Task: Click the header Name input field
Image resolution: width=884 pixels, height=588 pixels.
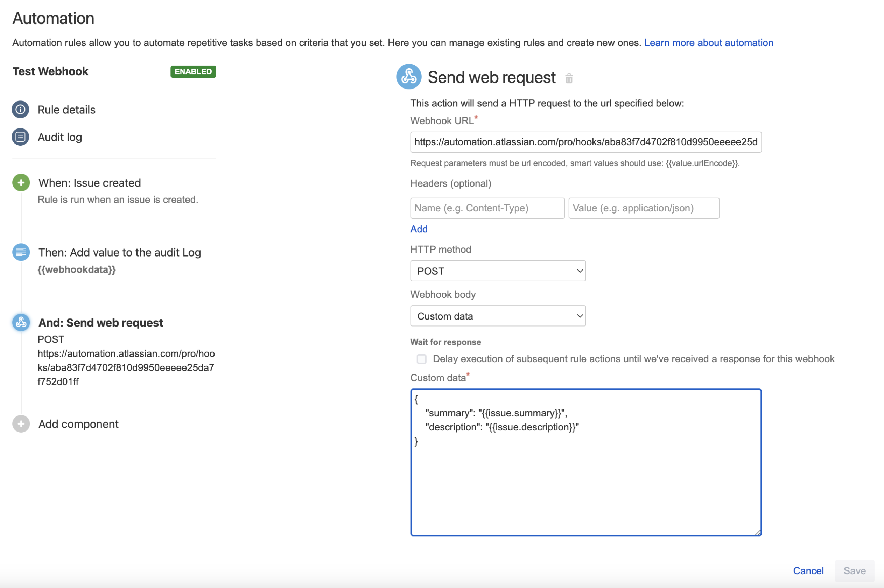Action: coord(487,208)
